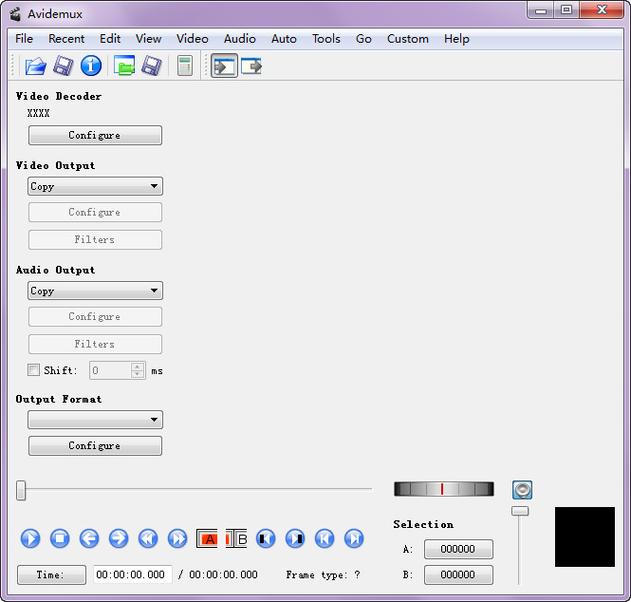The height and width of the screenshot is (602, 631).
Task: Open the Tools menu
Action: (x=326, y=39)
